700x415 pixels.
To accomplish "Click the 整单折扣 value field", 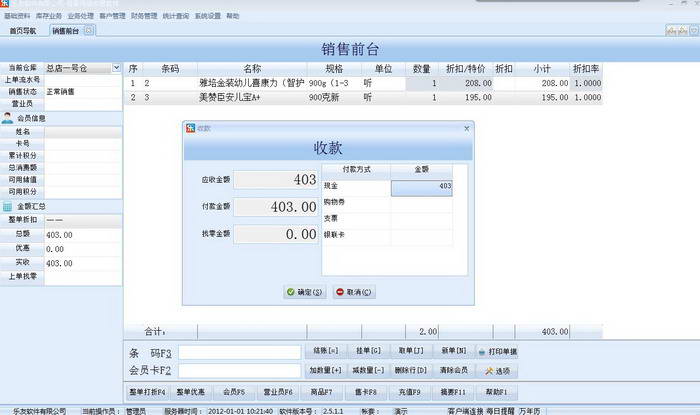I will coord(83,220).
